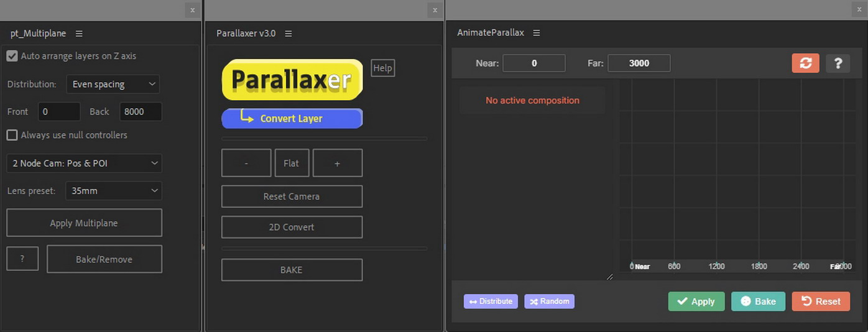Close the Parallaxer panel

pos(435,10)
